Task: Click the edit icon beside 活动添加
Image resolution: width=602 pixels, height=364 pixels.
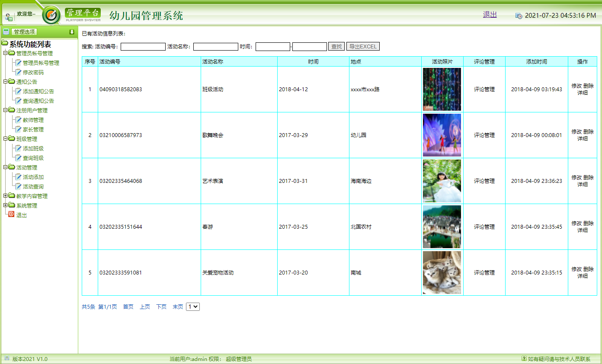Action: coord(18,177)
